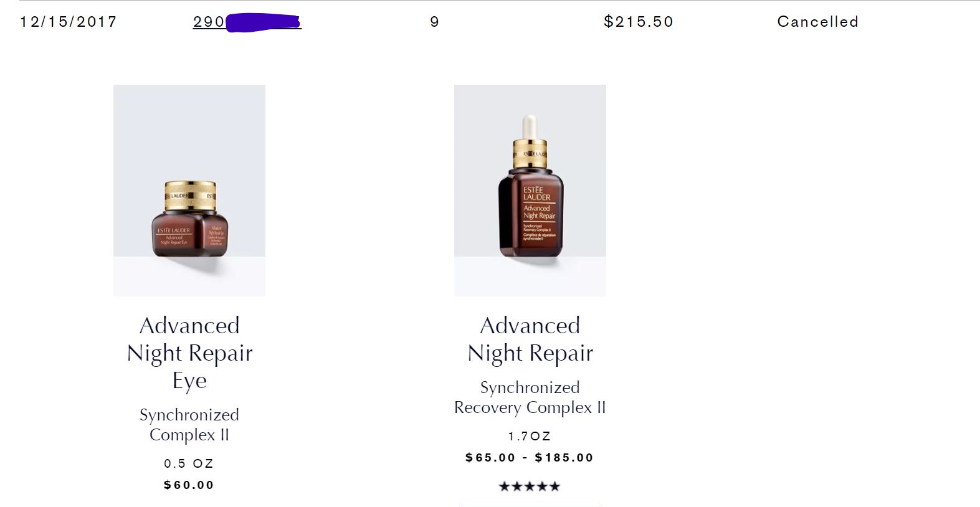Click the order date 12/15/2017
The height and width of the screenshot is (507, 980).
pyautogui.click(x=69, y=22)
